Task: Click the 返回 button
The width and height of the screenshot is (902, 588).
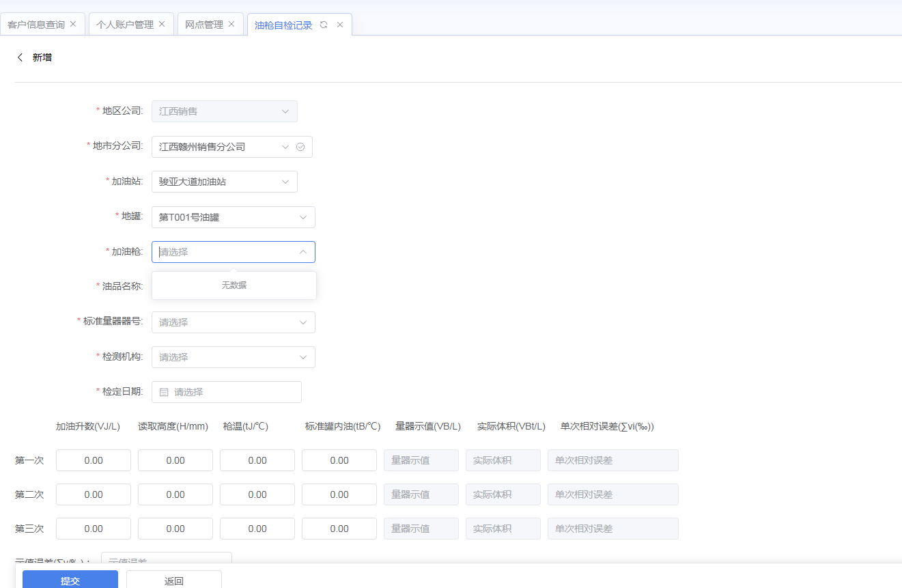Action: click(173, 580)
